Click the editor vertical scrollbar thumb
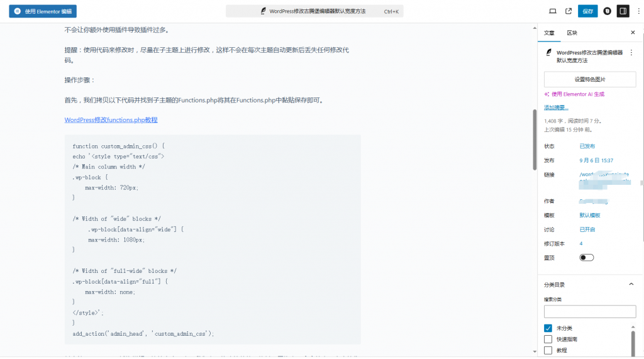Screen dimensions: 644x359 coord(535,140)
